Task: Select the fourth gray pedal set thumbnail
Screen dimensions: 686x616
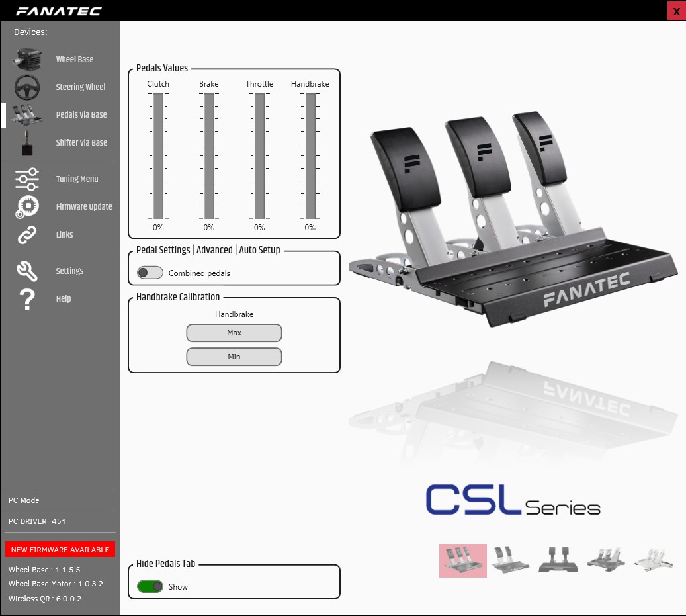Action: [606, 560]
